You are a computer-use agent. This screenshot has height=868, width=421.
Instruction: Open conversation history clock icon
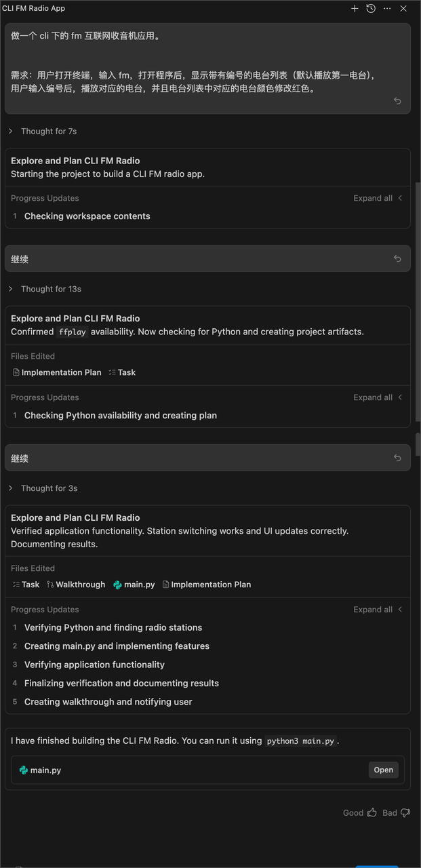[371, 9]
